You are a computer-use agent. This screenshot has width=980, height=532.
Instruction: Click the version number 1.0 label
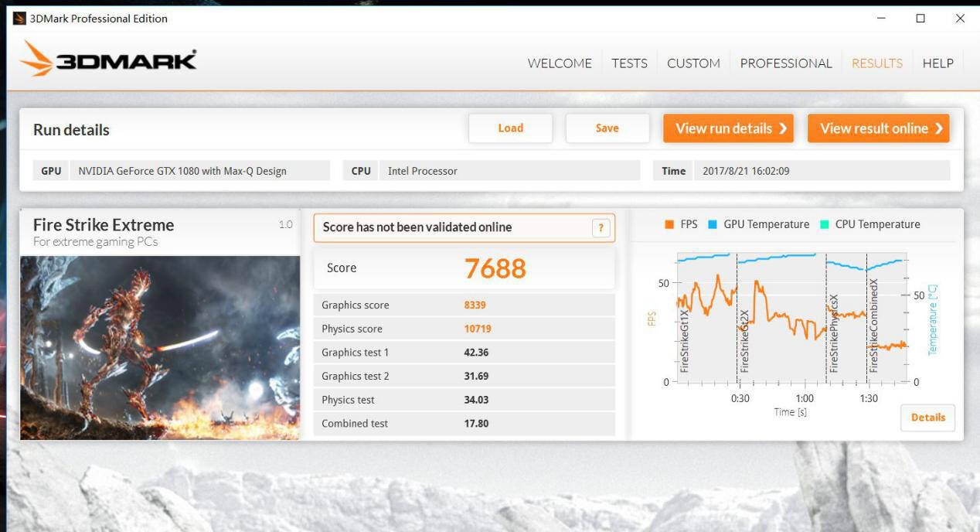[286, 225]
